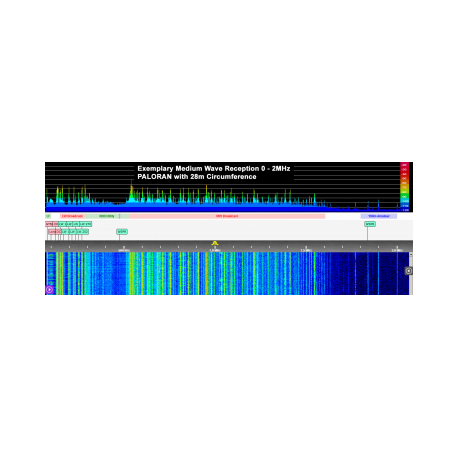458x458 pixels.
Task: Click the 2.0 MHz tick on frequency scale
Action: (x=397, y=248)
